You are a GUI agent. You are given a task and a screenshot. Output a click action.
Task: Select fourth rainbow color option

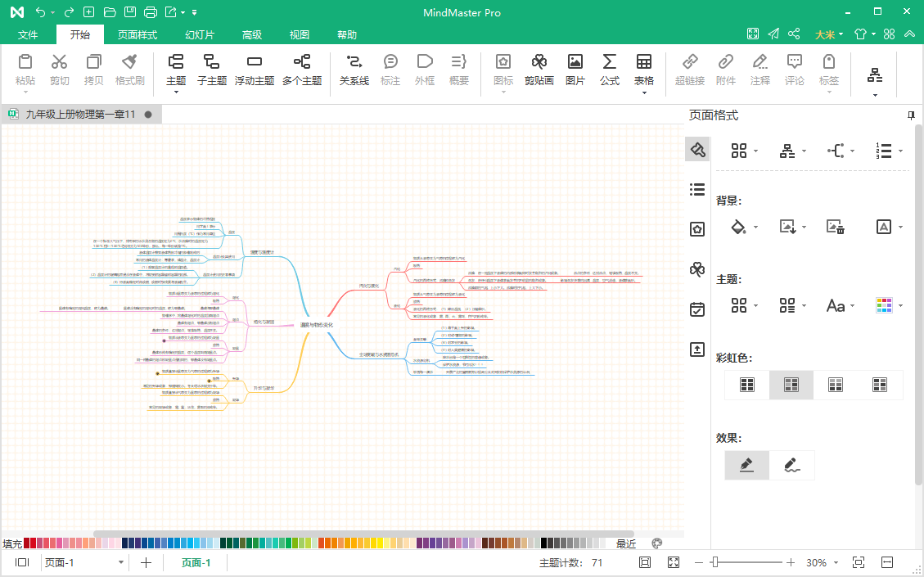tap(880, 385)
